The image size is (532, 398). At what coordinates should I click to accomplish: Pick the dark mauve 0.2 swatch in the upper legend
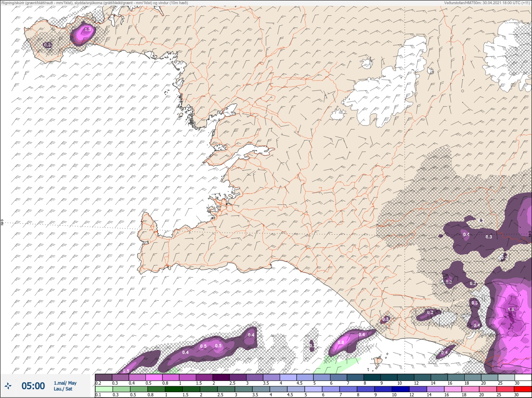(x=103, y=377)
